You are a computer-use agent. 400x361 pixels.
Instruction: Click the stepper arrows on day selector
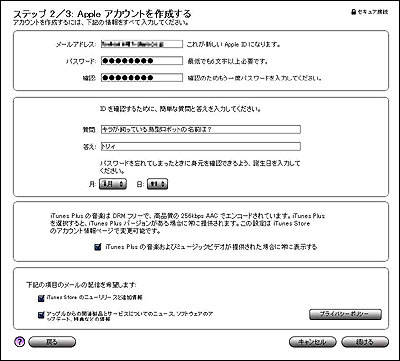coord(164,184)
